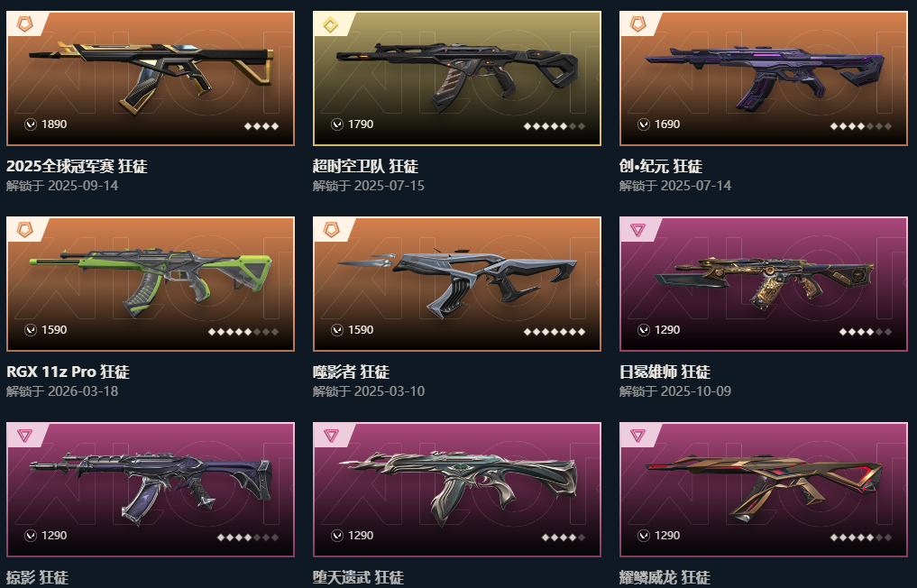Click the 日冕雄师 狂徒 skin name
This screenshot has height=588, width=917.
tap(665, 372)
